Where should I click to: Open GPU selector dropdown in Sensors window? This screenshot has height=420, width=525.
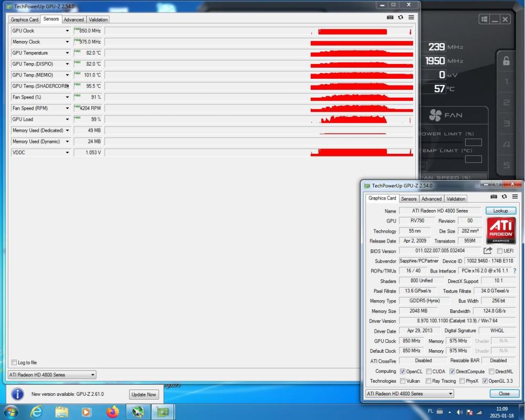pos(52,375)
